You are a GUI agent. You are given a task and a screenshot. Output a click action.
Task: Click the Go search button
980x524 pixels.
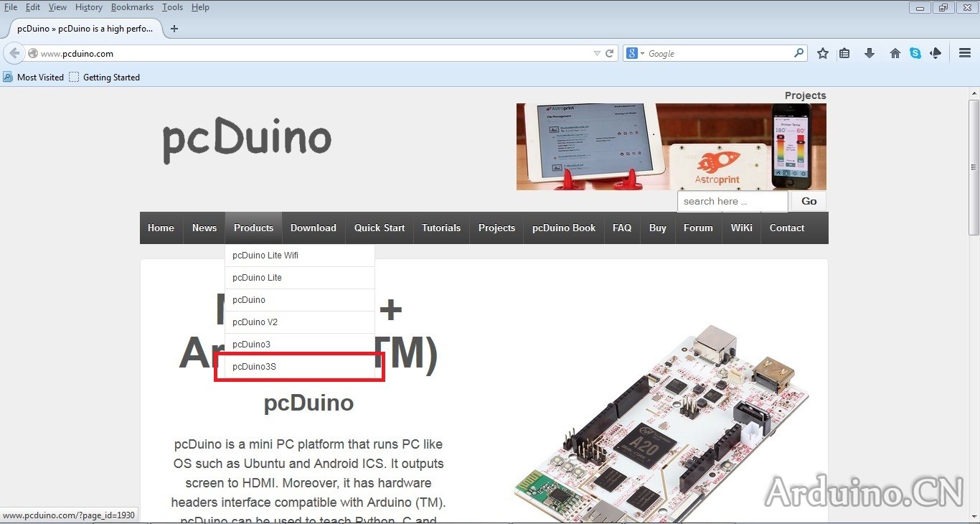pyautogui.click(x=809, y=202)
